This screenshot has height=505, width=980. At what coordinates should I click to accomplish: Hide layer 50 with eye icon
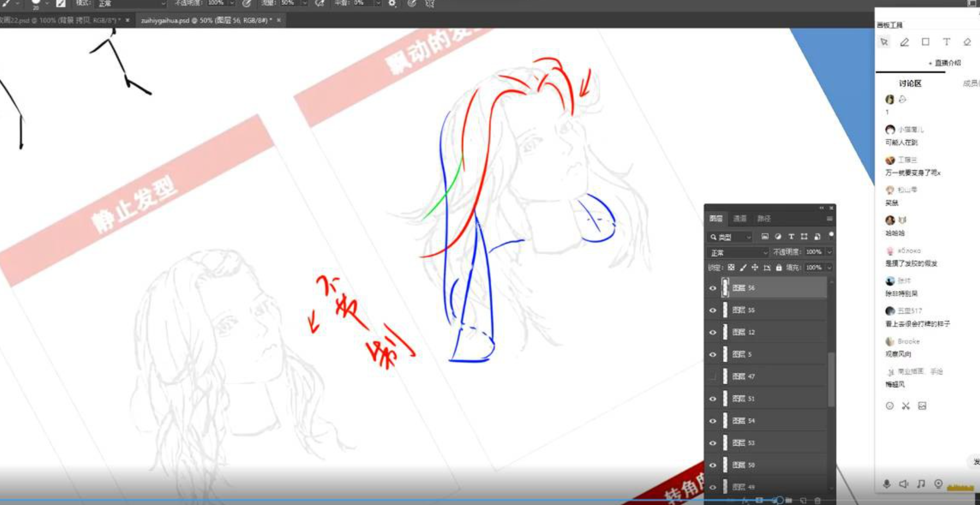pyautogui.click(x=713, y=465)
